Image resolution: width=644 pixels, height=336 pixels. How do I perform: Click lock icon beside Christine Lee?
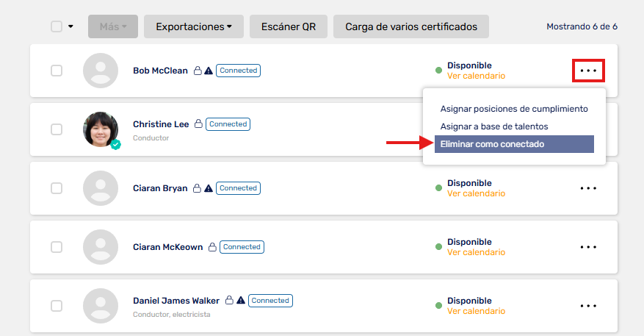point(198,124)
